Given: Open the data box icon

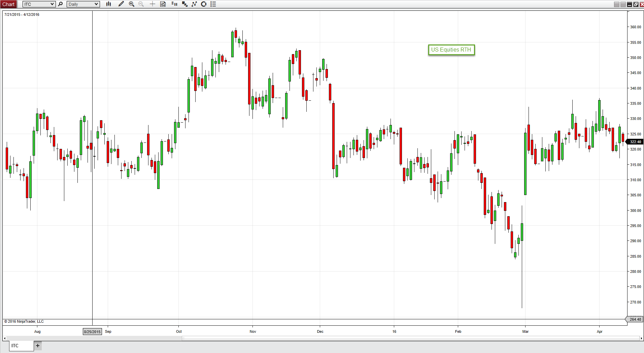Looking at the screenshot, I should (163, 4).
